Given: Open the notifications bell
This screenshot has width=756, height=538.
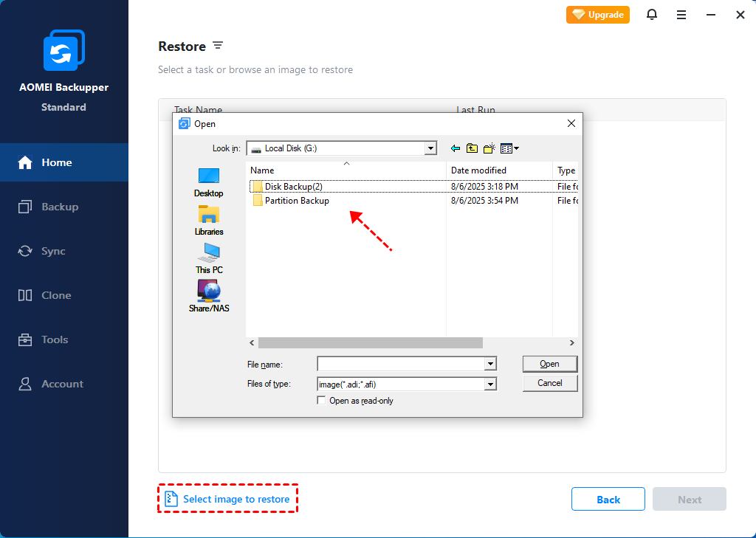Looking at the screenshot, I should coord(652,15).
